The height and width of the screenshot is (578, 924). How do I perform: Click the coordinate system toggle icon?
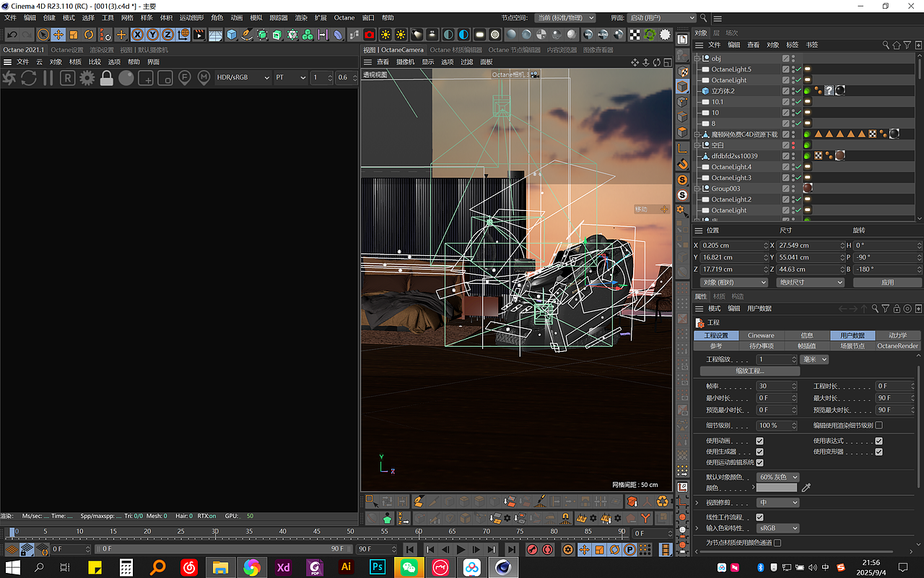[x=183, y=34]
